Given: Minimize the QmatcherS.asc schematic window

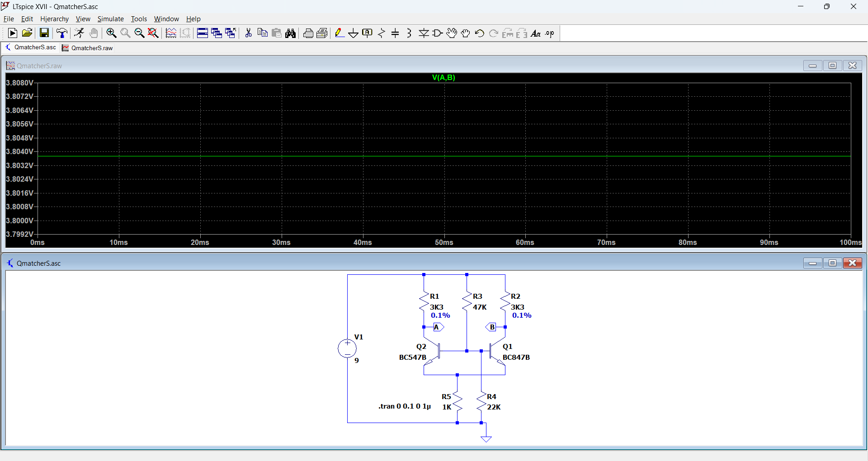Looking at the screenshot, I should [812, 263].
